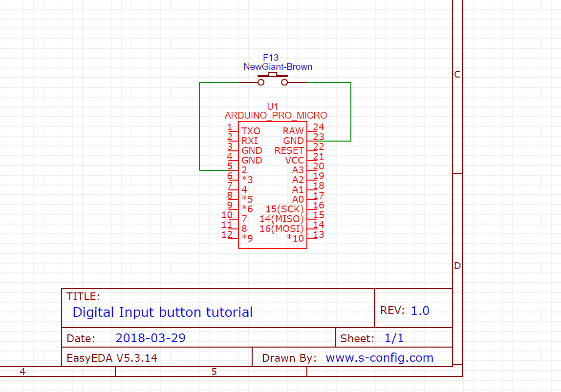Viewport: 561px width, 392px height.
Task: Click frame row marker D
Action: pyautogui.click(x=457, y=266)
